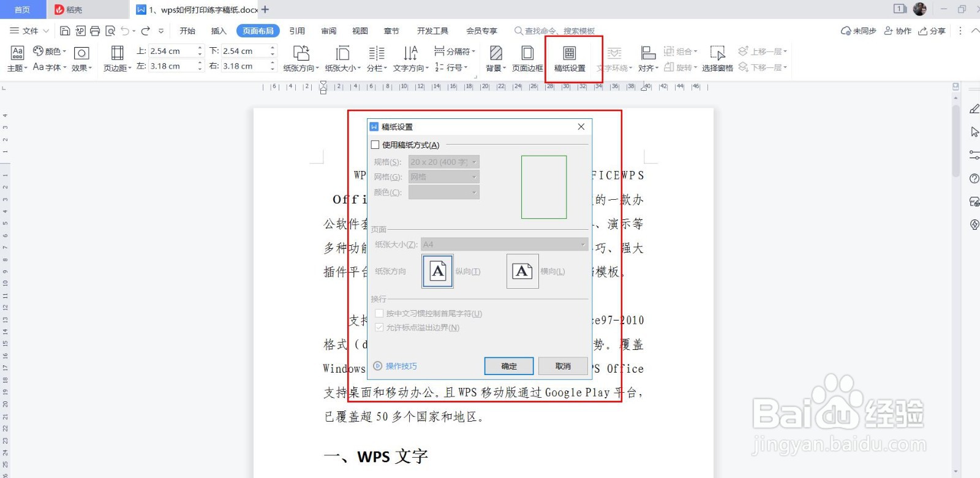Click 取消 button in dialog
Image resolution: width=980 pixels, height=478 pixels.
tap(563, 366)
